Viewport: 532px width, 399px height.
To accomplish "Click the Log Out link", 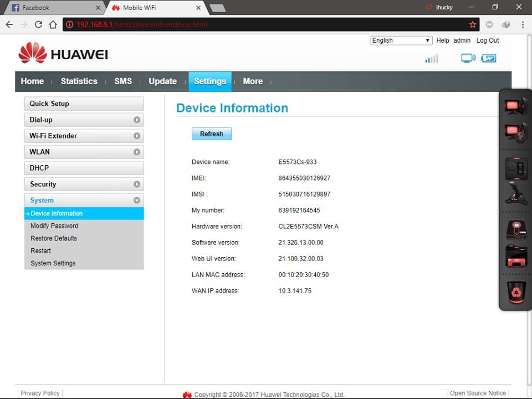I will coord(488,40).
